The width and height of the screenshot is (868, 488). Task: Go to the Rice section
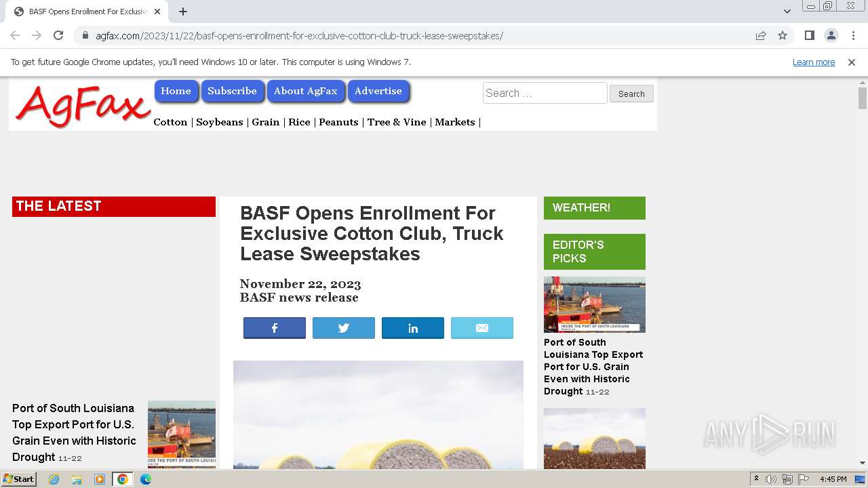(x=299, y=122)
